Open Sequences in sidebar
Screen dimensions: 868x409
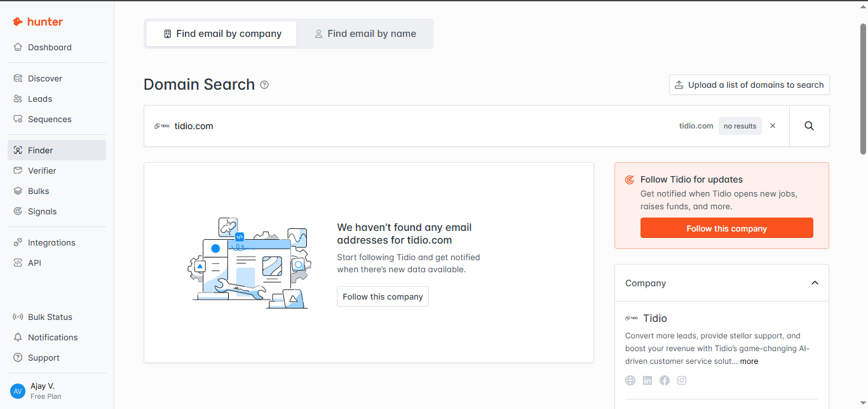(57, 119)
